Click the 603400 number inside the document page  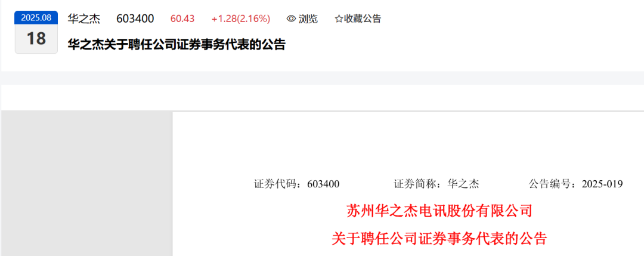tap(323, 184)
